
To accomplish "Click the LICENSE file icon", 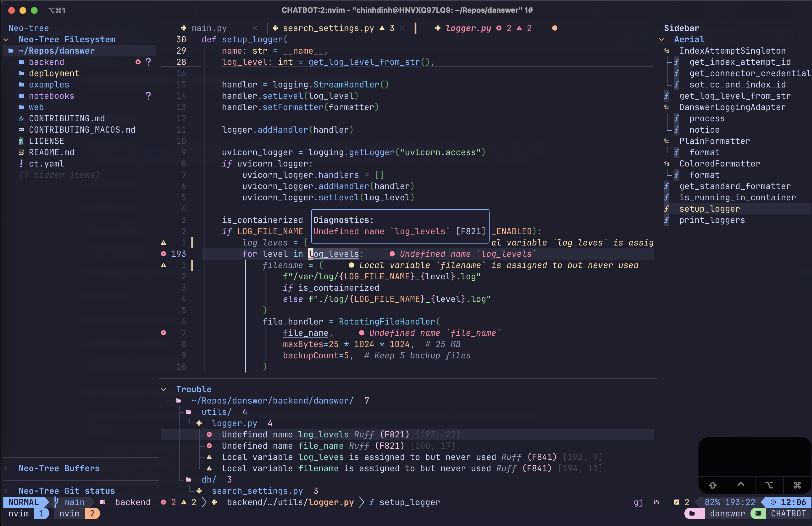I will pyautogui.click(x=21, y=141).
